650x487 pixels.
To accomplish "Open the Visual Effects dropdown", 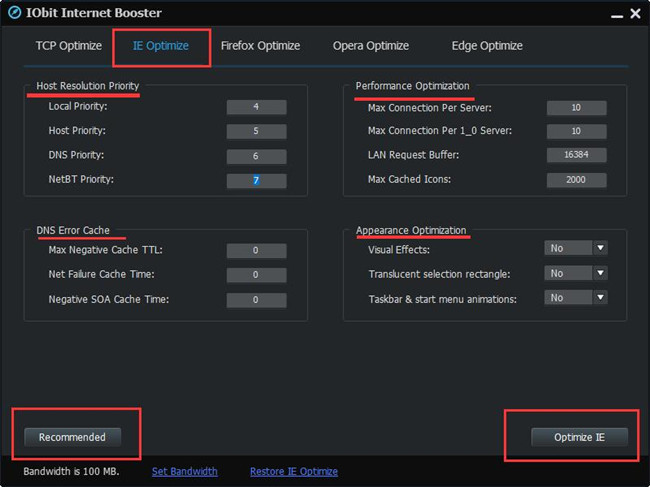I will point(576,248).
